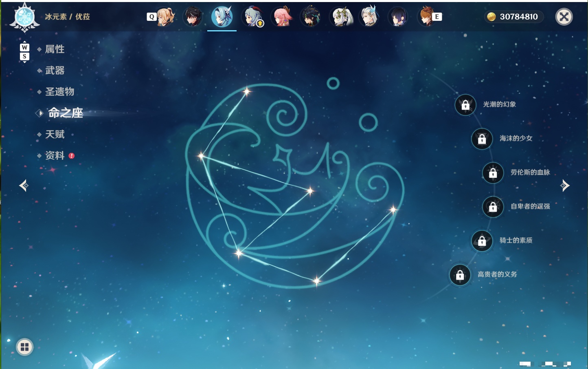Open the 天赋 talents menu
The image size is (588, 369).
(55, 134)
